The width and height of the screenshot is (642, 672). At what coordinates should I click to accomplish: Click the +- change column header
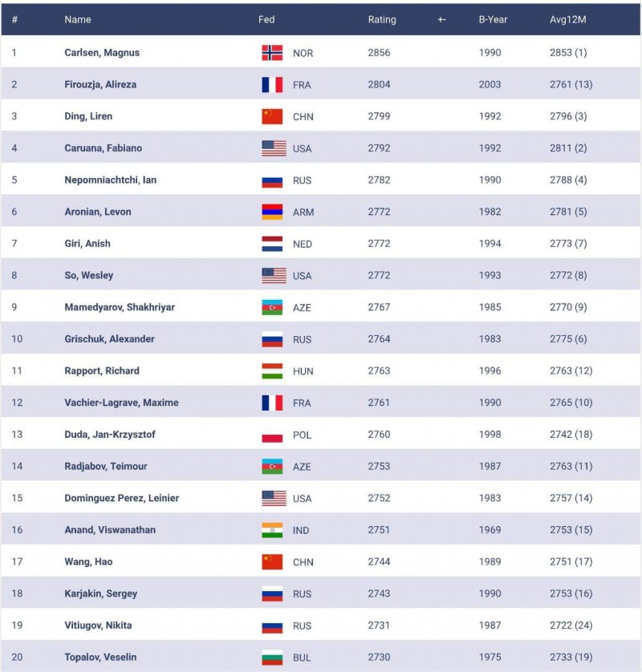coord(442,19)
